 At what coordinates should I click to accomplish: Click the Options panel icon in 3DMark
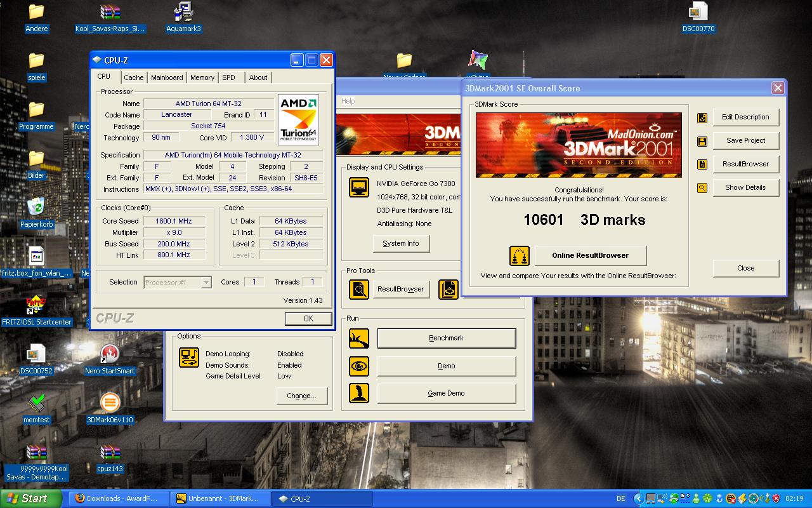189,358
